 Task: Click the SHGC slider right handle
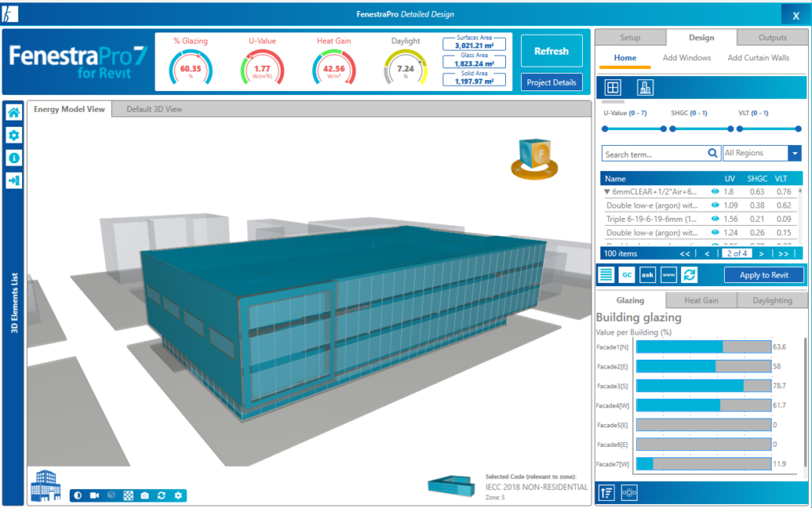point(730,129)
